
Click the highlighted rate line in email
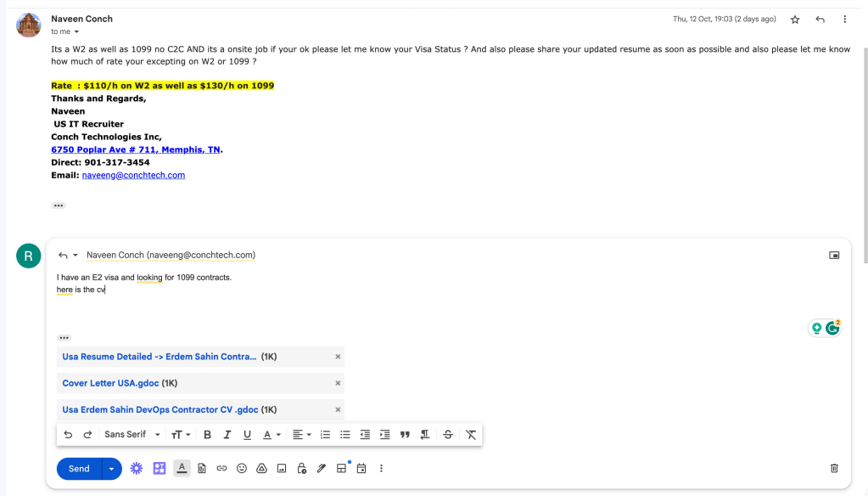[162, 86]
